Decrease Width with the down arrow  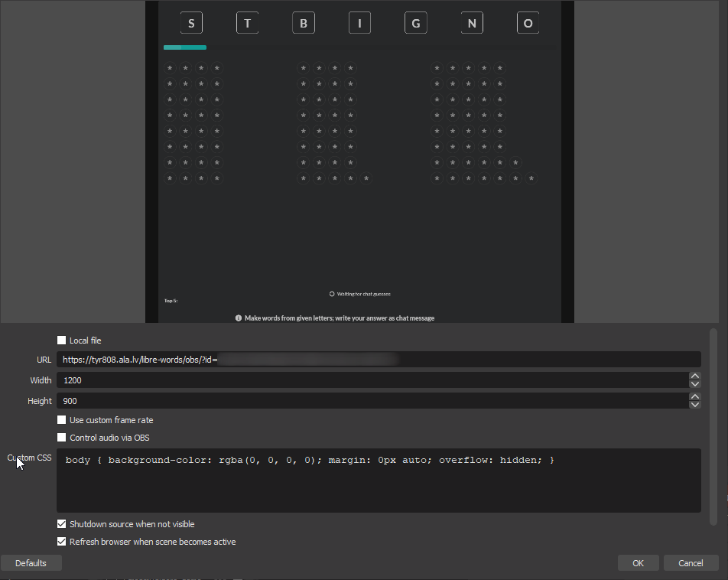coord(694,384)
